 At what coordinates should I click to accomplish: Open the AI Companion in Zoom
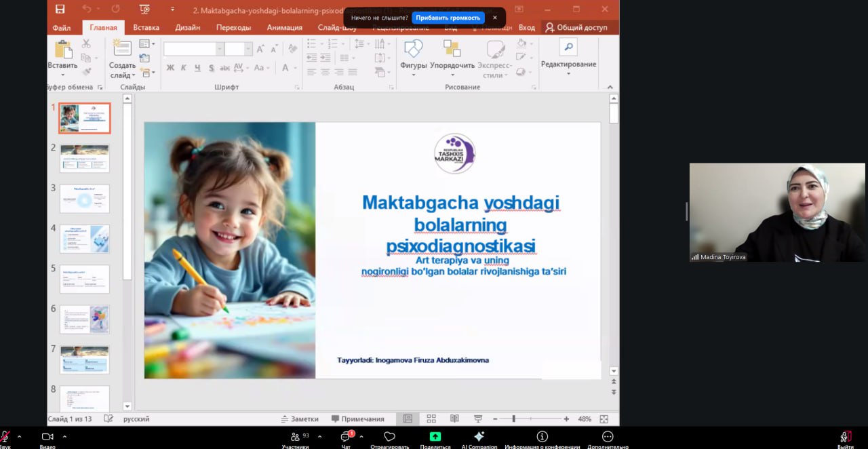click(479, 437)
